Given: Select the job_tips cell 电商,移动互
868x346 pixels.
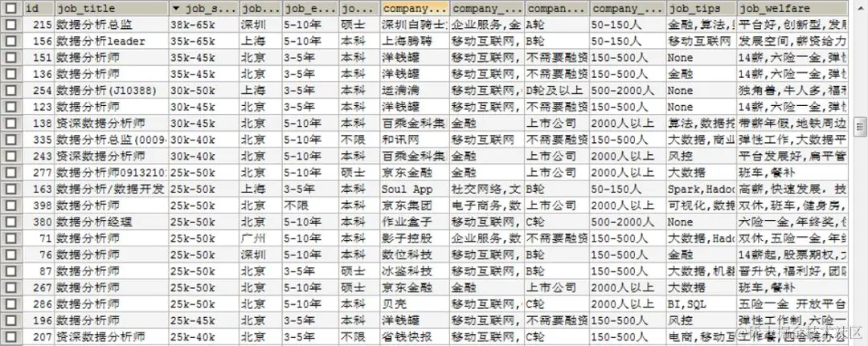Looking at the screenshot, I should coord(702,336).
